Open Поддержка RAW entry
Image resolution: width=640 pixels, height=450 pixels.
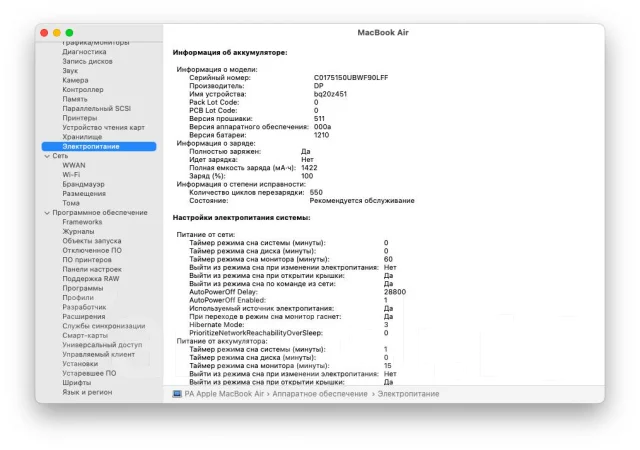91,278
